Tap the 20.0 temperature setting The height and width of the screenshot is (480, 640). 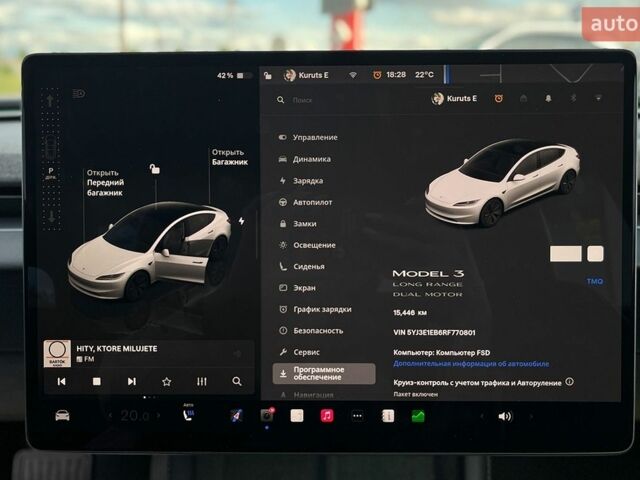click(x=135, y=416)
